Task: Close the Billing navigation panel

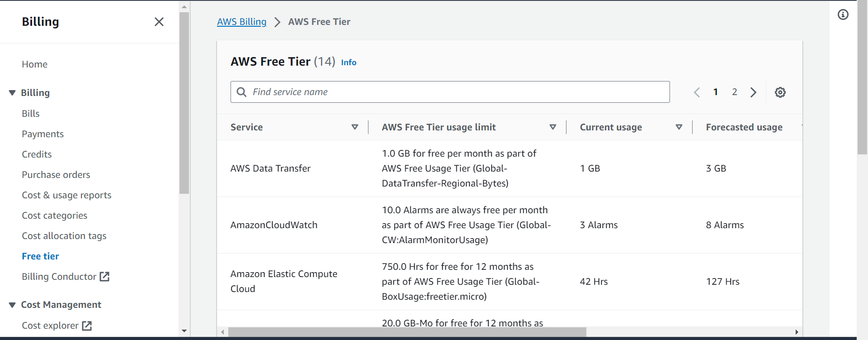Action: (159, 22)
